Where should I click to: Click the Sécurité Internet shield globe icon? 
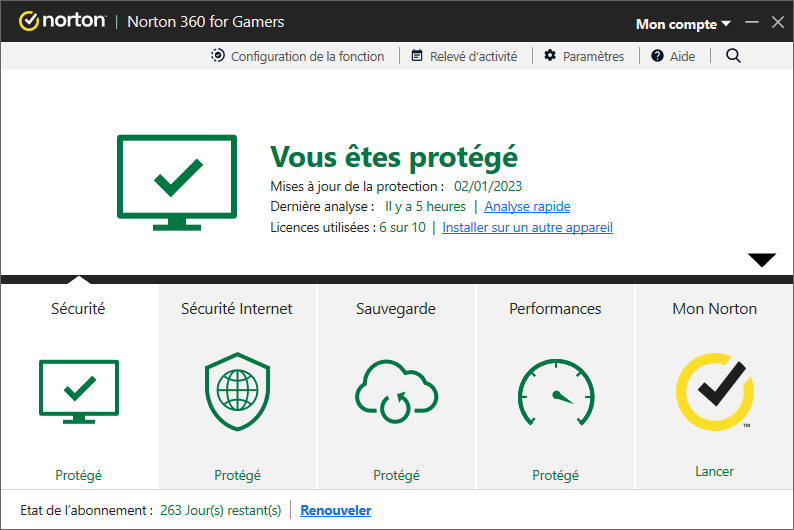coord(237,391)
